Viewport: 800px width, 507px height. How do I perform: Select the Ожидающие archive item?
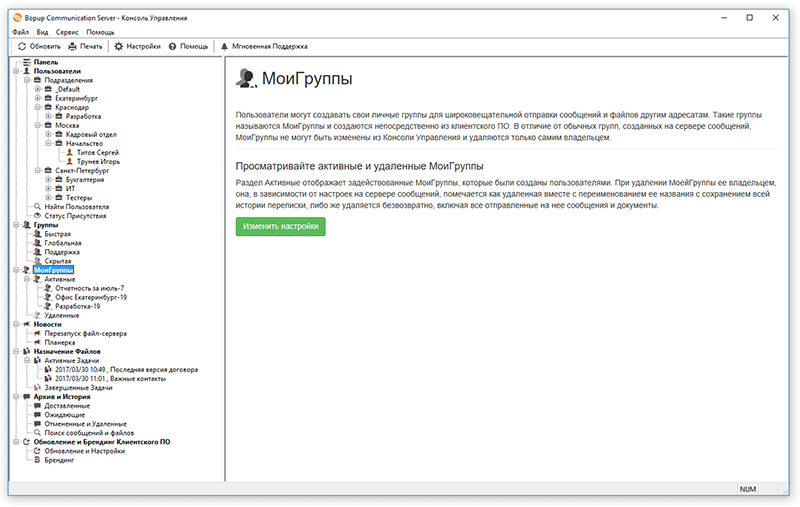coord(65,415)
